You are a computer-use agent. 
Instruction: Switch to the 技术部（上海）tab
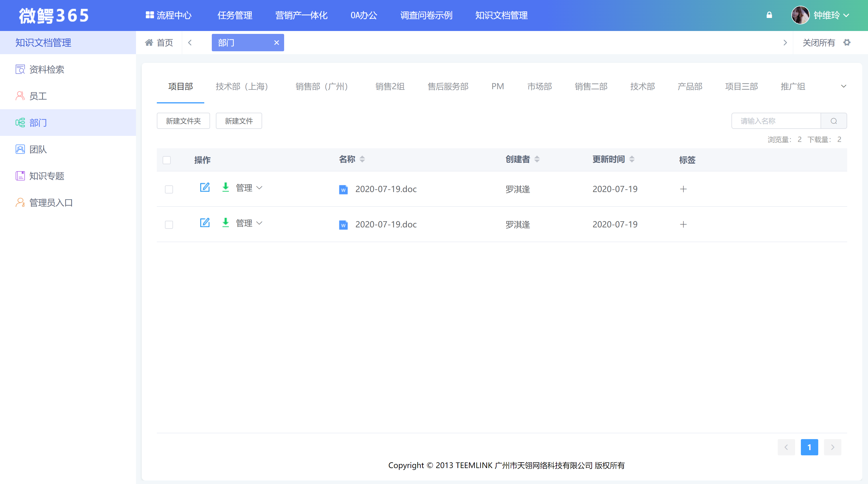pos(242,86)
